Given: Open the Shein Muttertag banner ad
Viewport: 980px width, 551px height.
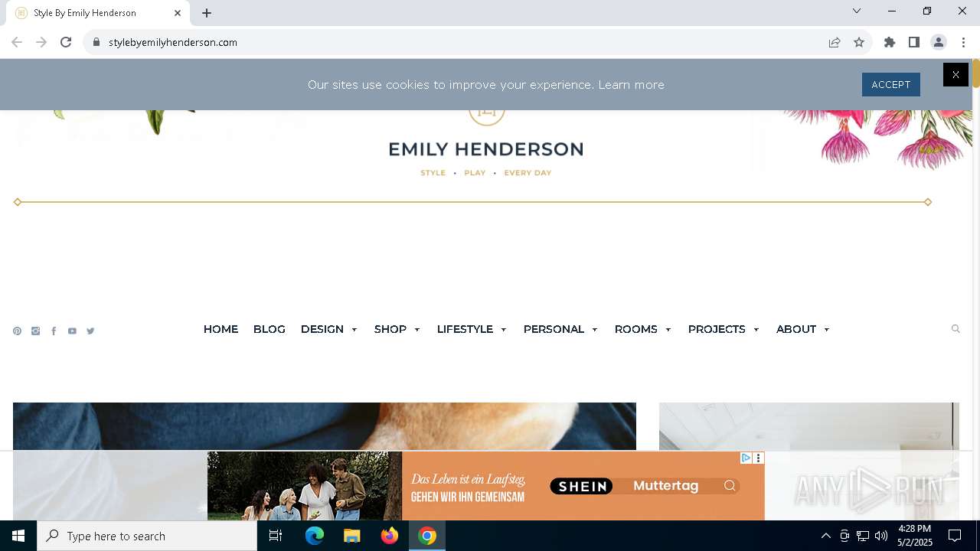Looking at the screenshot, I should click(x=485, y=486).
